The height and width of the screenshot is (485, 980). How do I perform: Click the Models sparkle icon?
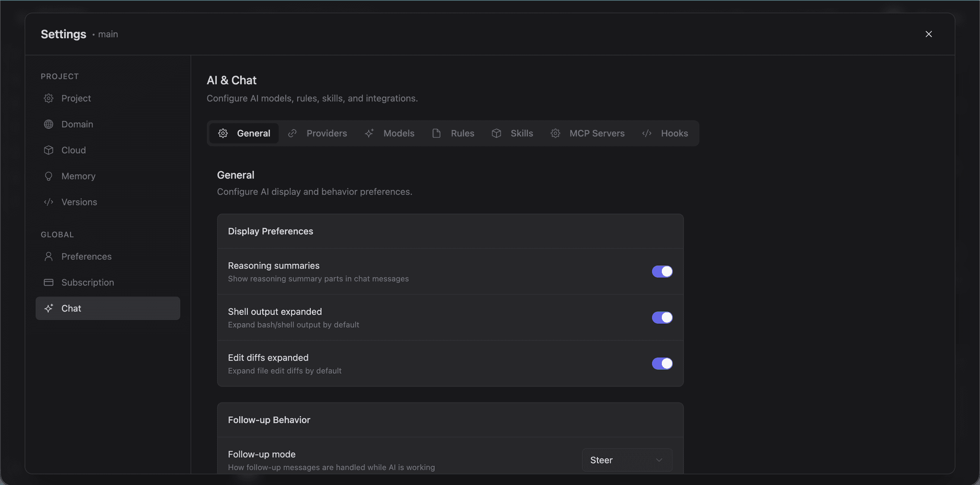(369, 133)
